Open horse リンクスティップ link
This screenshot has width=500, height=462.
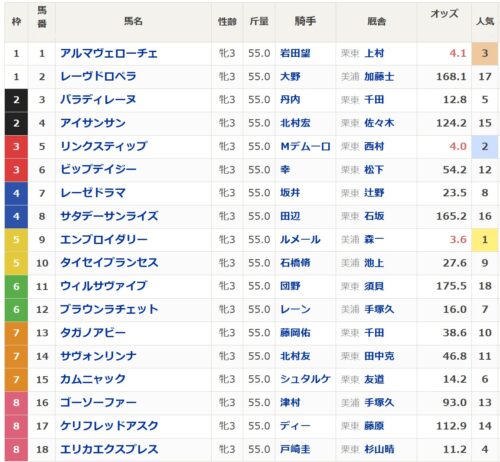click(x=103, y=147)
